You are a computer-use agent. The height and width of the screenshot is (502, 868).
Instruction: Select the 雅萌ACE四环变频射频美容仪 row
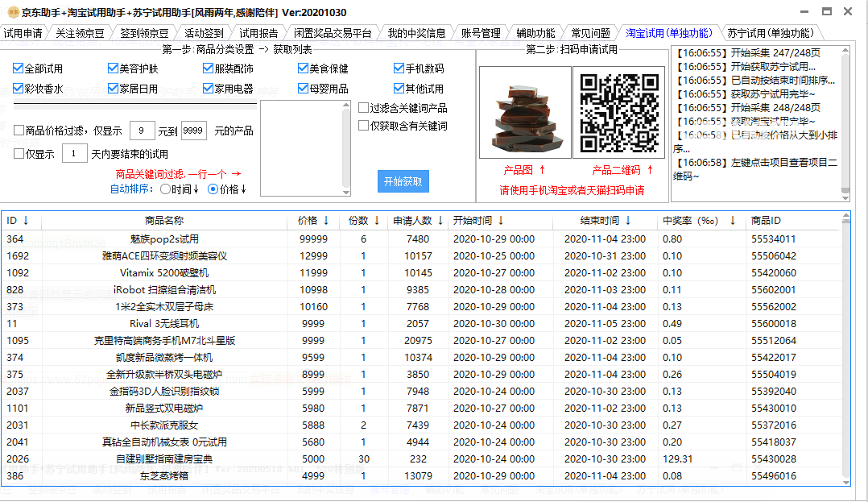(x=422, y=256)
